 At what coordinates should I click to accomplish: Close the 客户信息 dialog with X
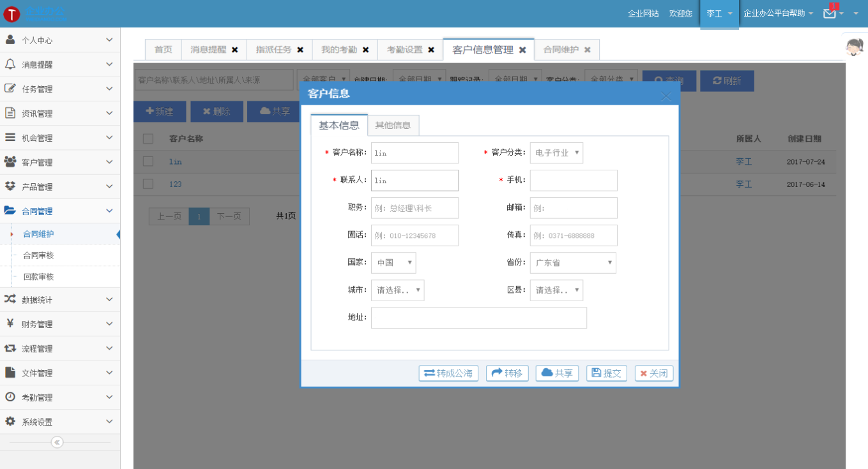coord(666,96)
